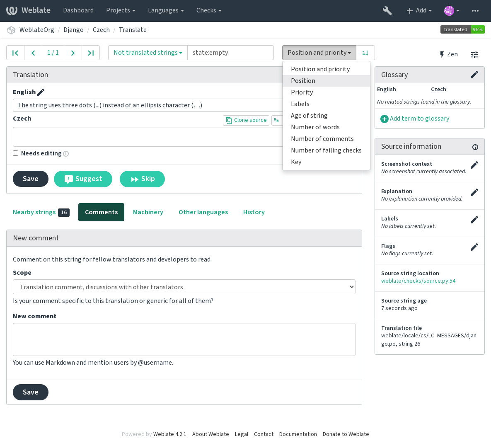This screenshot has width=491, height=448.
Task: Open the Add dropdown menu
Action: pyautogui.click(x=419, y=11)
